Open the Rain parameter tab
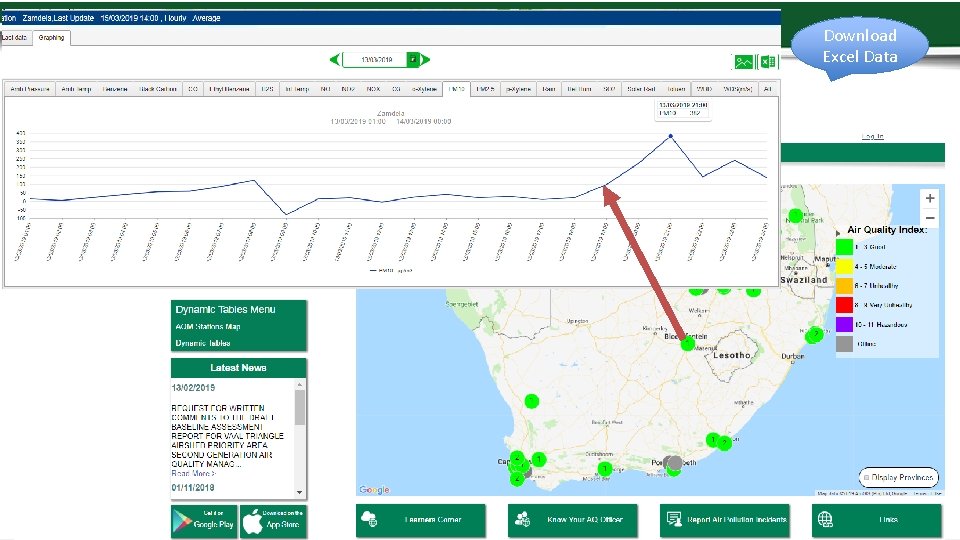The width and height of the screenshot is (960, 540). (549, 89)
